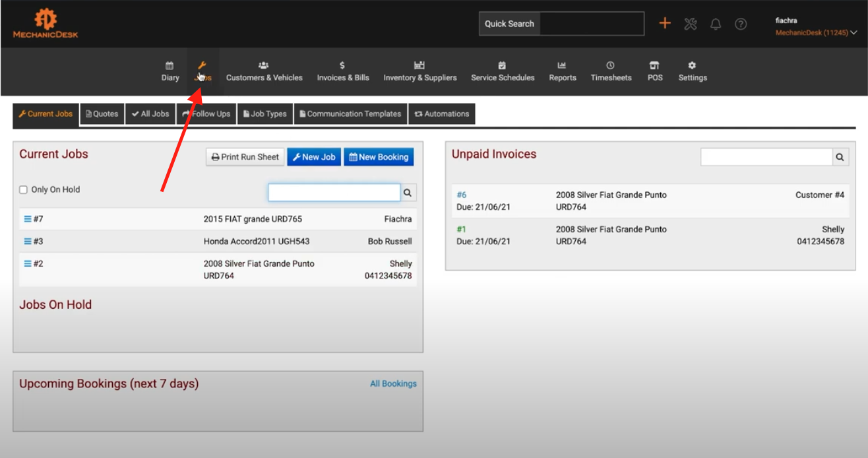Open the notifications bell icon

point(716,24)
